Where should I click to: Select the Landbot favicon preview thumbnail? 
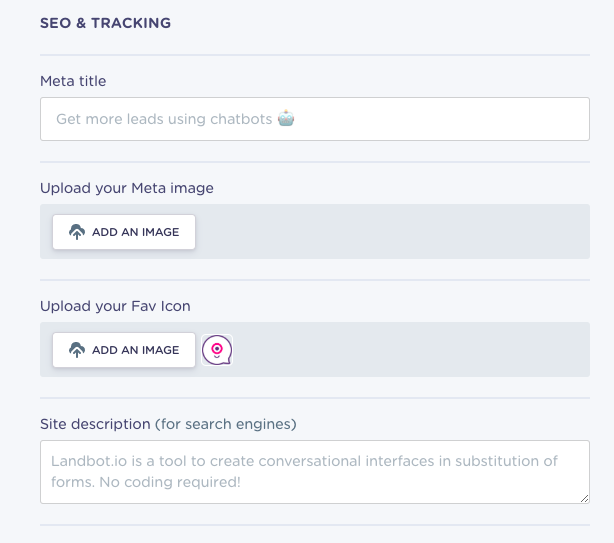(x=217, y=350)
